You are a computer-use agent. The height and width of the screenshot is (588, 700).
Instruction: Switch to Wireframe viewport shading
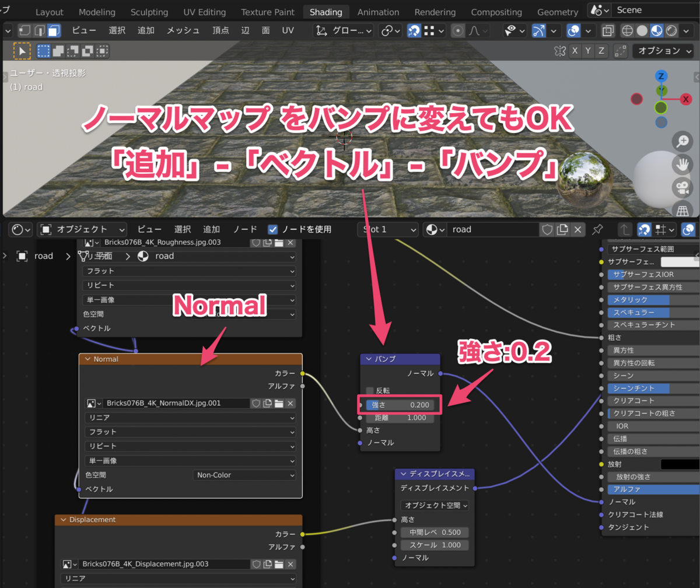628,30
